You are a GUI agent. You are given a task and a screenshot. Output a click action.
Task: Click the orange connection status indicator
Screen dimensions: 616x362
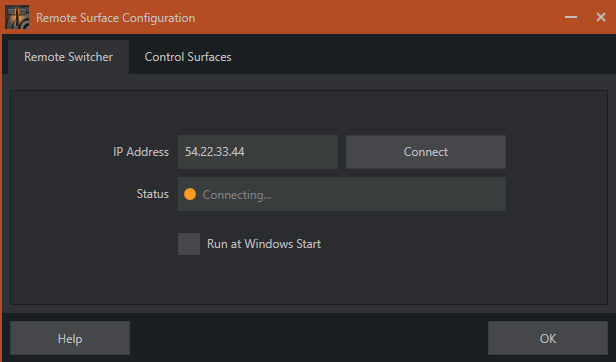tap(190, 194)
